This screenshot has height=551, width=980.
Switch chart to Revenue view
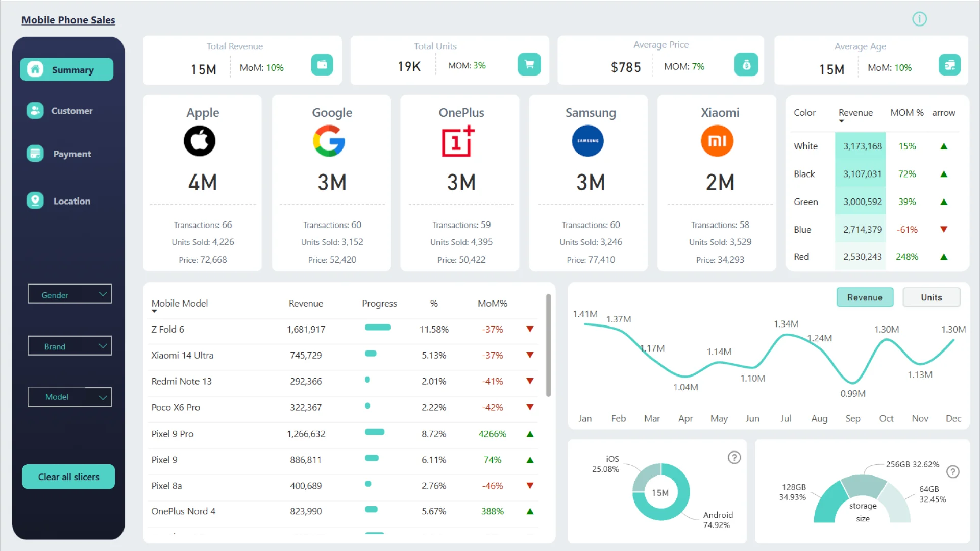(x=865, y=297)
